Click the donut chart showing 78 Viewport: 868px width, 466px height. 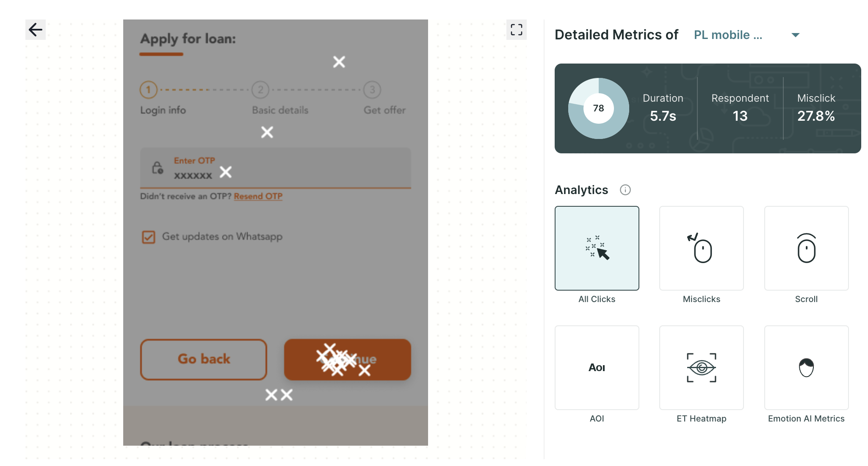(598, 108)
